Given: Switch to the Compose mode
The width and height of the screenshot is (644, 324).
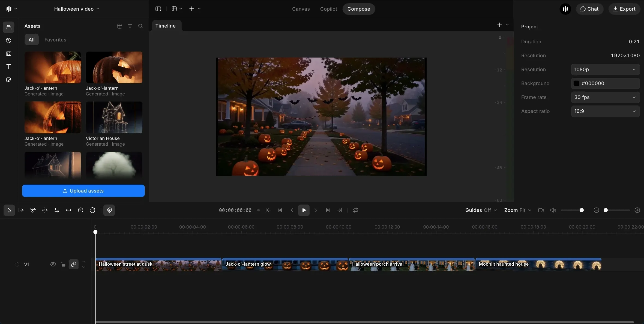Looking at the screenshot, I should point(359,9).
